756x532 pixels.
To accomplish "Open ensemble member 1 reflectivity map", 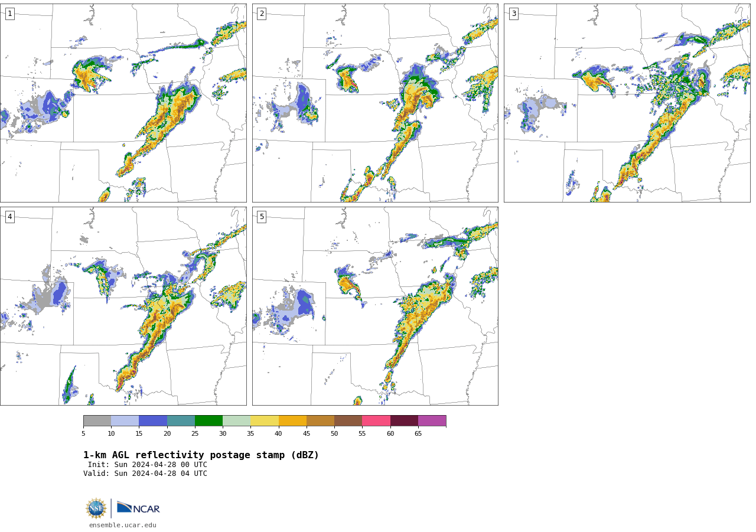I will (x=123, y=103).
